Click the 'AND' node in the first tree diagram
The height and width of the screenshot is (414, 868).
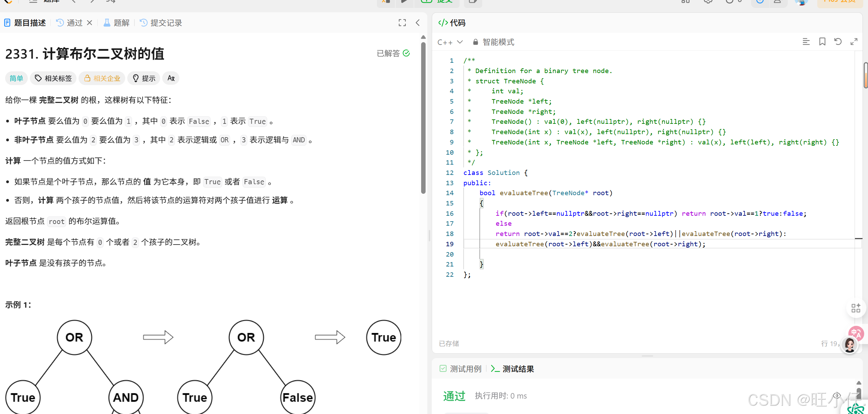tap(126, 398)
